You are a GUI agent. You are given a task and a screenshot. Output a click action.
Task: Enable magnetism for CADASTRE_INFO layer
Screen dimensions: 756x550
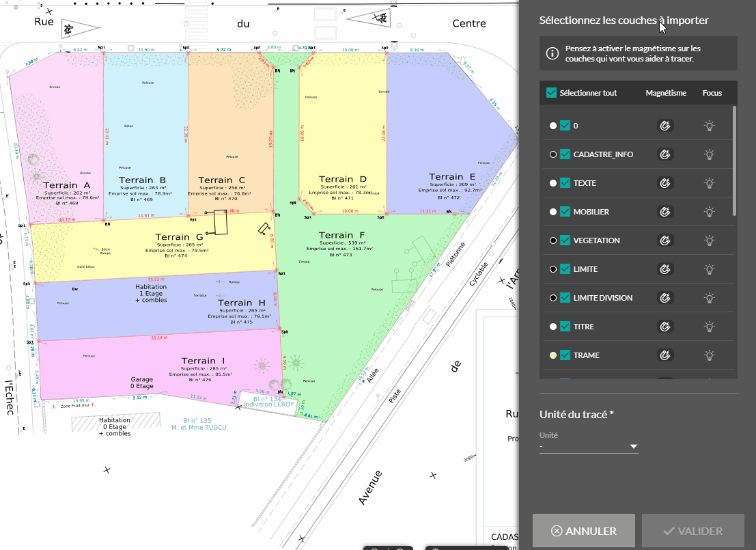pyautogui.click(x=664, y=154)
